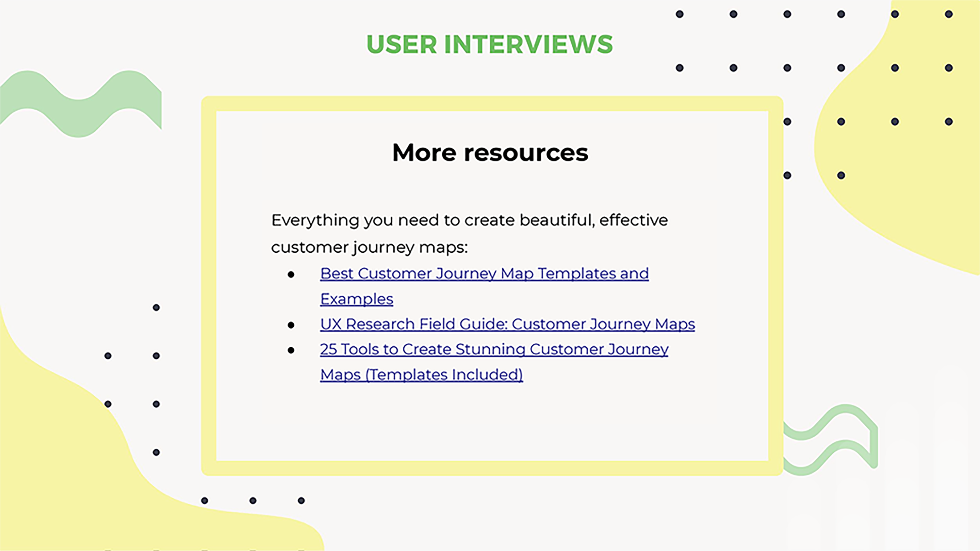Screen dimensions: 980x551
Task: Click the yellow frame's bottom border
Action: click(x=491, y=468)
